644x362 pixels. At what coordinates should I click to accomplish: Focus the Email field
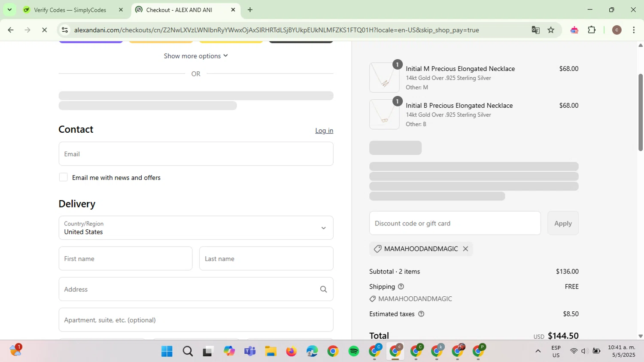[x=196, y=154]
